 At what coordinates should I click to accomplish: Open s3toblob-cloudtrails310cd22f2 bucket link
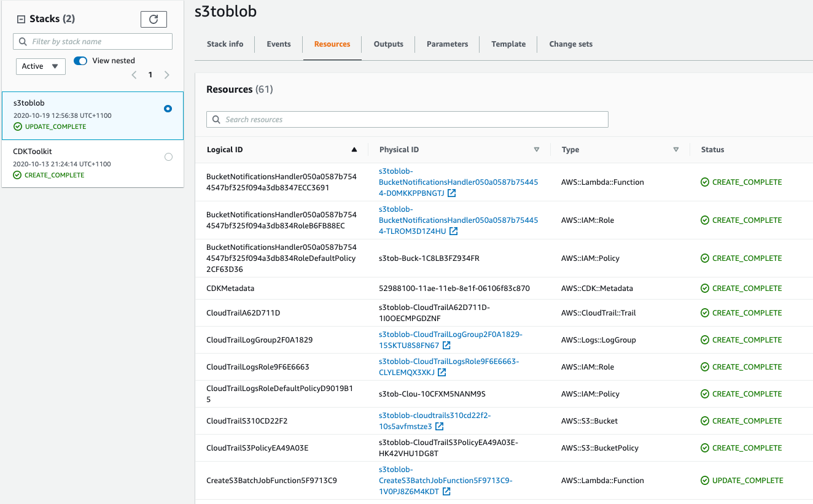point(435,421)
